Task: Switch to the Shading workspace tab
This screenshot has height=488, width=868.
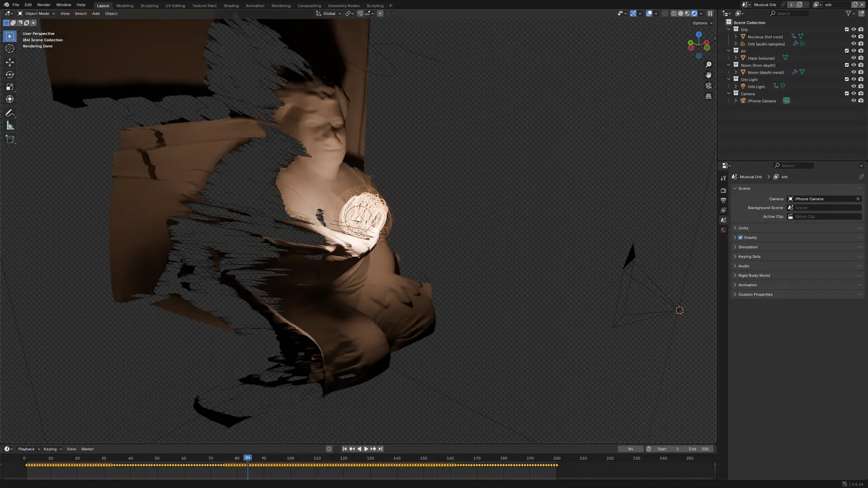Action: coord(231,5)
